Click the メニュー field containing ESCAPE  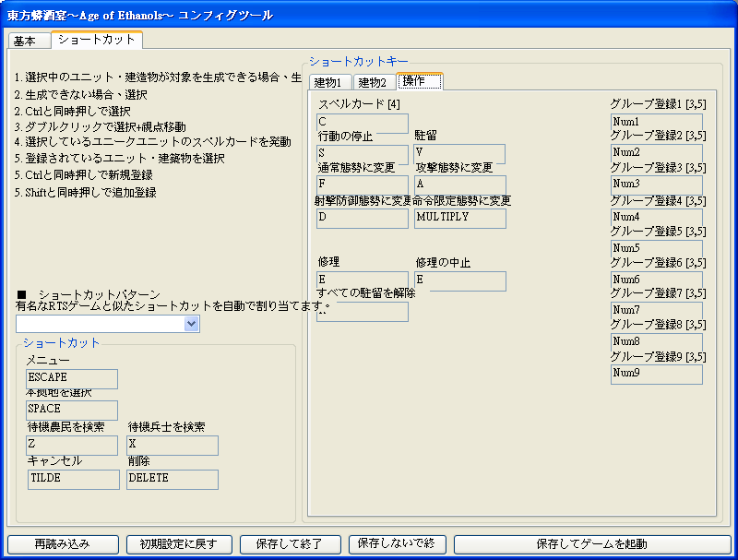pos(72,378)
